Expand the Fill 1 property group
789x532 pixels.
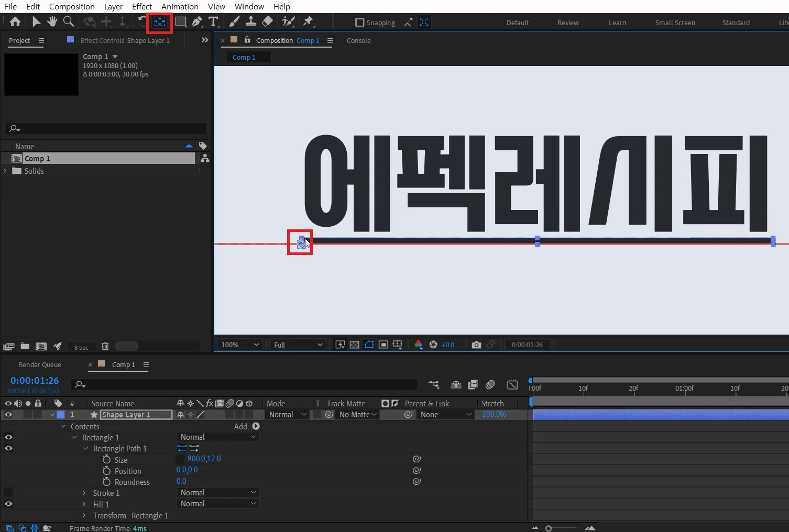point(84,504)
